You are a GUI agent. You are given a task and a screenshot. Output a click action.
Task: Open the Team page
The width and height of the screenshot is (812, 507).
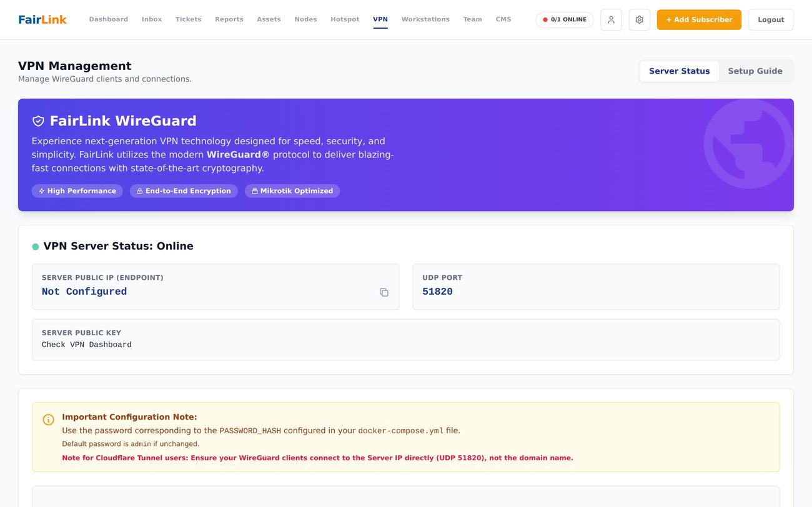coord(472,19)
